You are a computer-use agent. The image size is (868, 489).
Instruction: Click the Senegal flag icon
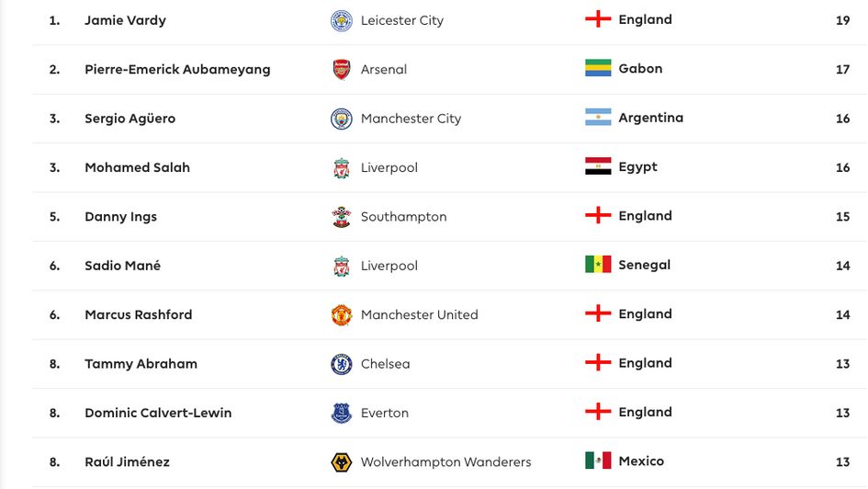coord(598,265)
